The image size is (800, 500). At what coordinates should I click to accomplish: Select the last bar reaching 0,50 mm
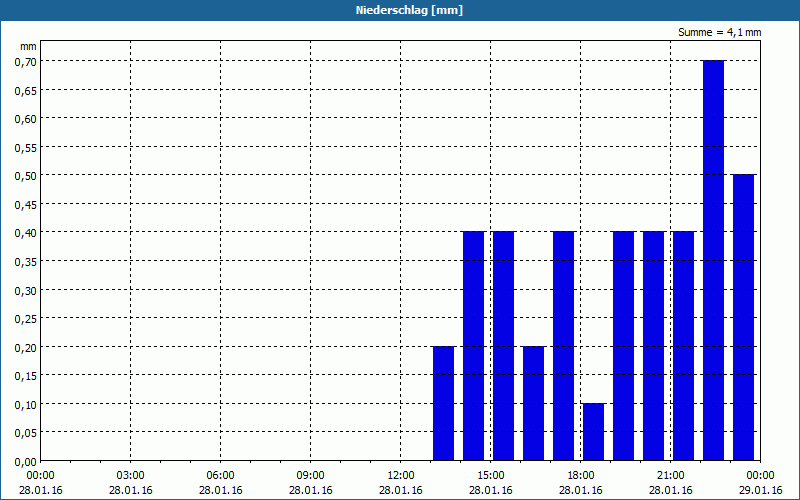pyautogui.click(x=743, y=317)
